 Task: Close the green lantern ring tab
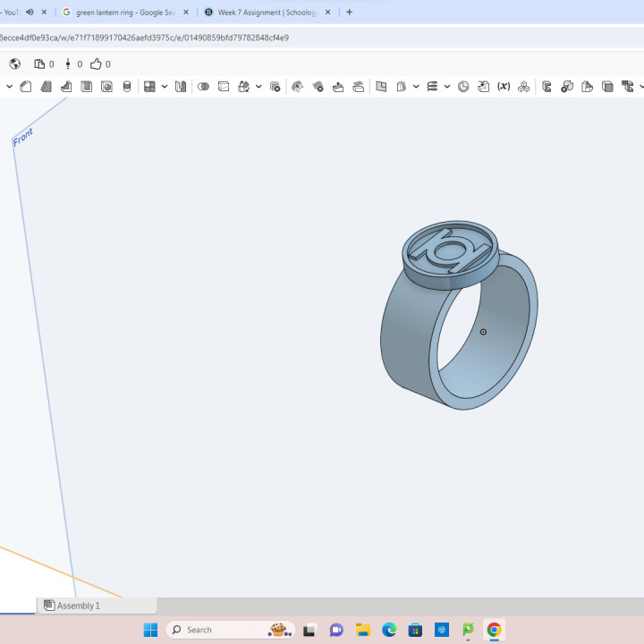point(186,12)
